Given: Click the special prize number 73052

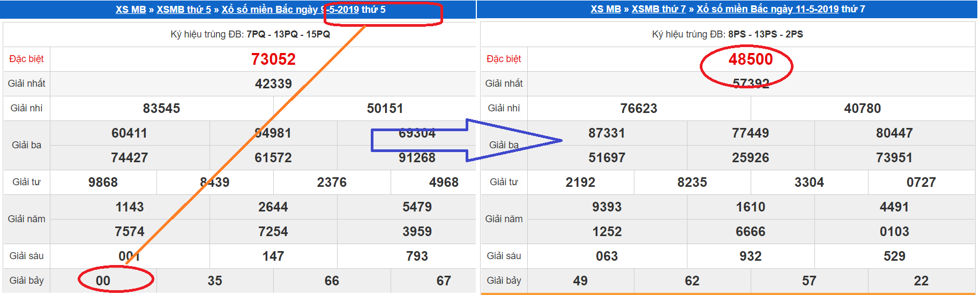Looking at the screenshot, I should click(273, 59).
